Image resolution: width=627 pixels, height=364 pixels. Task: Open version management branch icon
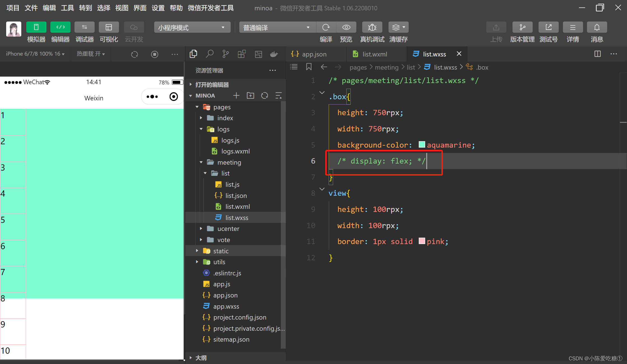pyautogui.click(x=522, y=27)
